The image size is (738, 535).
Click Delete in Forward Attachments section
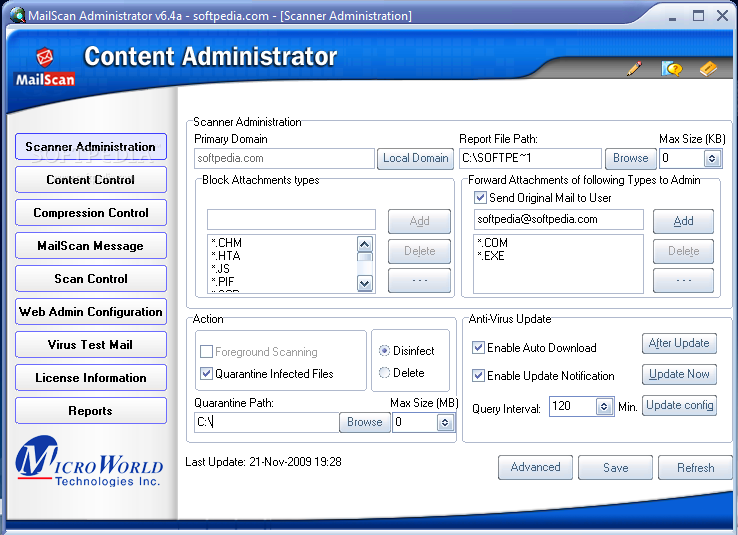coord(683,251)
